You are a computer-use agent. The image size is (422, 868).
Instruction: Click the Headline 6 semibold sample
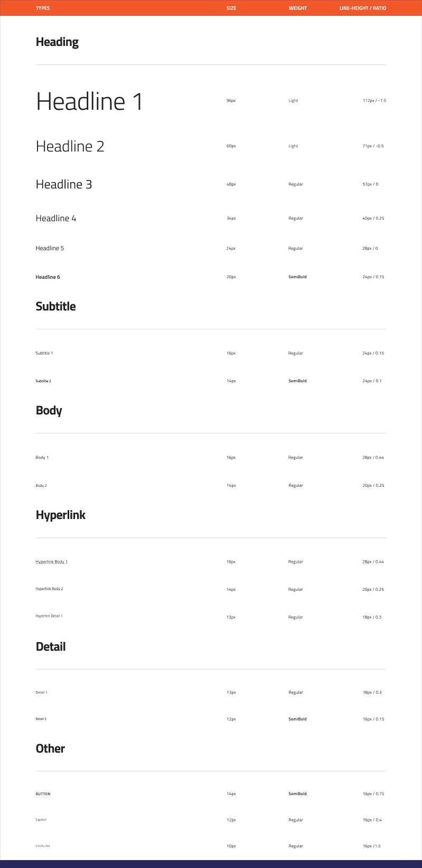tap(48, 277)
